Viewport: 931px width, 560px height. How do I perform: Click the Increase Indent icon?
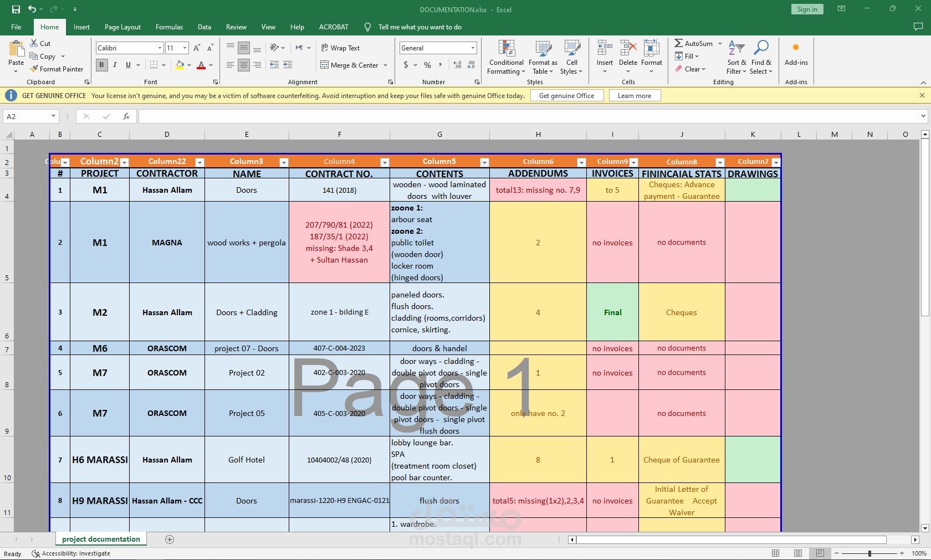[x=288, y=65]
